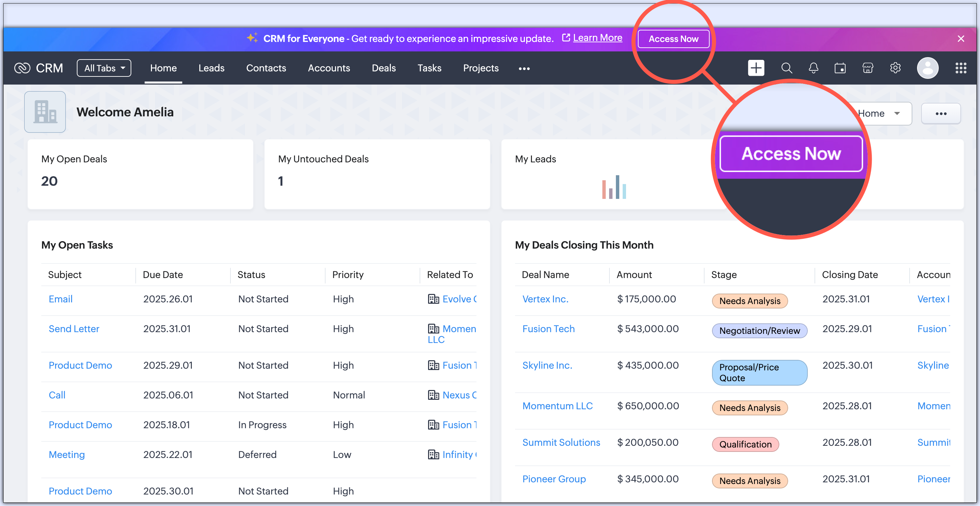Click the user profile avatar
The width and height of the screenshot is (980, 506).
(x=928, y=68)
